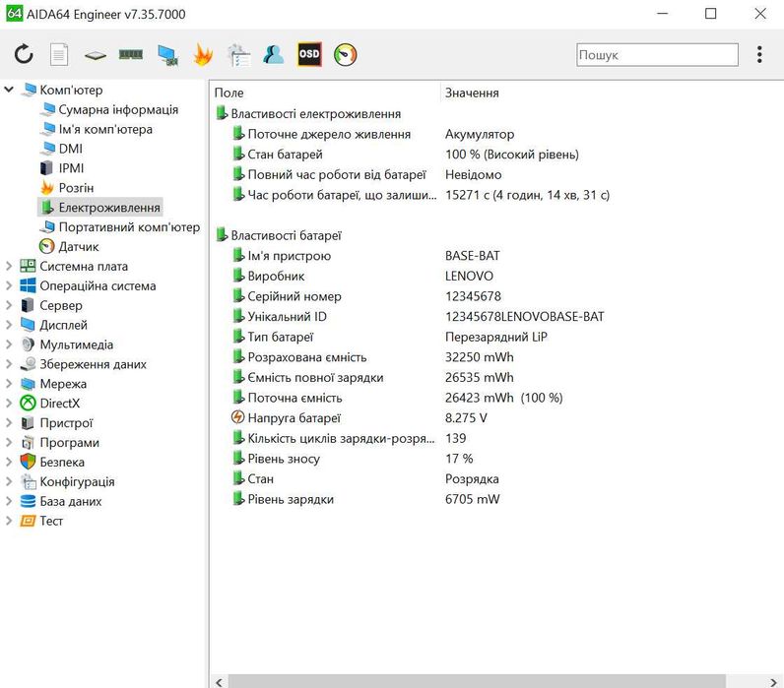Open the three-dot options menu
Viewport: 784px width, 688px height.
(759, 54)
